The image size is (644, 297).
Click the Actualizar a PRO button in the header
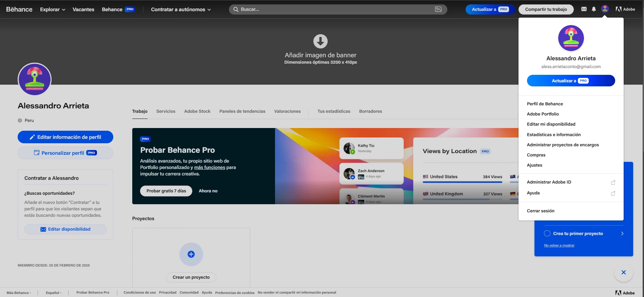point(490,9)
